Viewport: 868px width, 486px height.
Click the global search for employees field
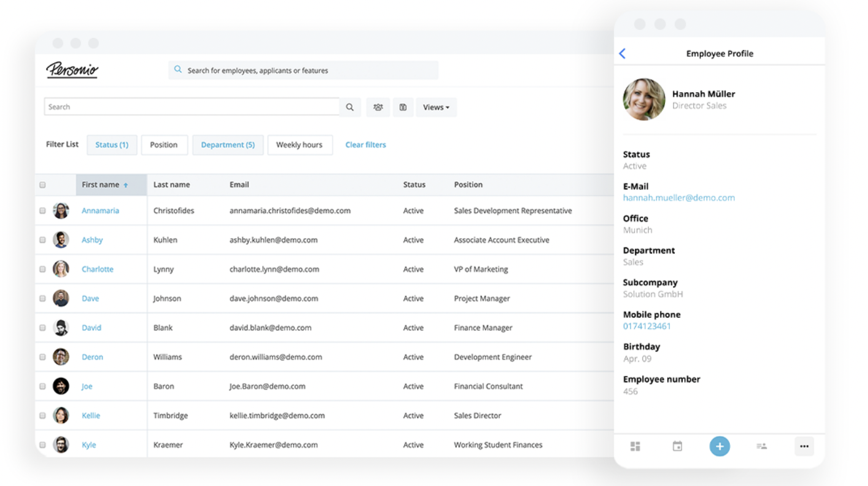tap(303, 70)
